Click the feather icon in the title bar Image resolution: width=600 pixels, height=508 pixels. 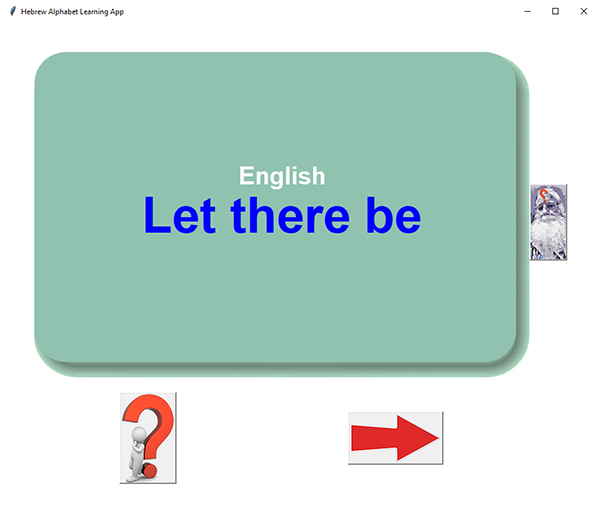(11, 11)
